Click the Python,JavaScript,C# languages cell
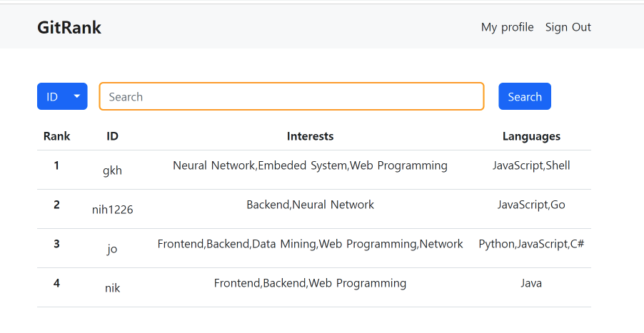The height and width of the screenshot is (333, 644). coord(531,244)
